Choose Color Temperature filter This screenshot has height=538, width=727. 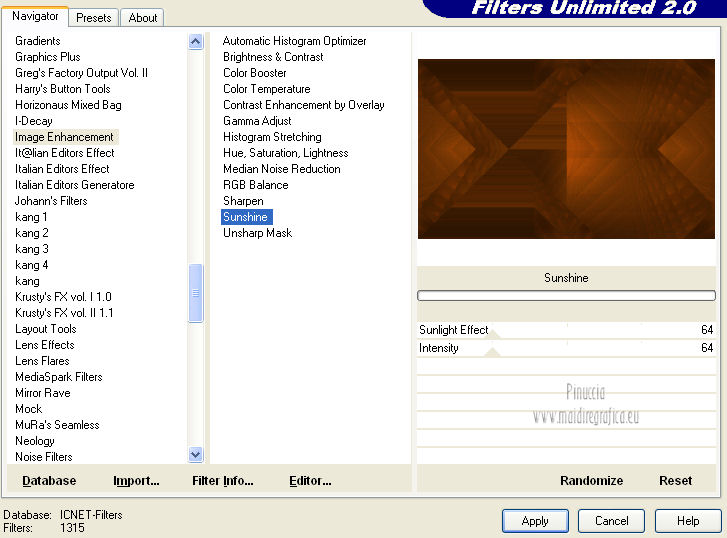tap(267, 89)
